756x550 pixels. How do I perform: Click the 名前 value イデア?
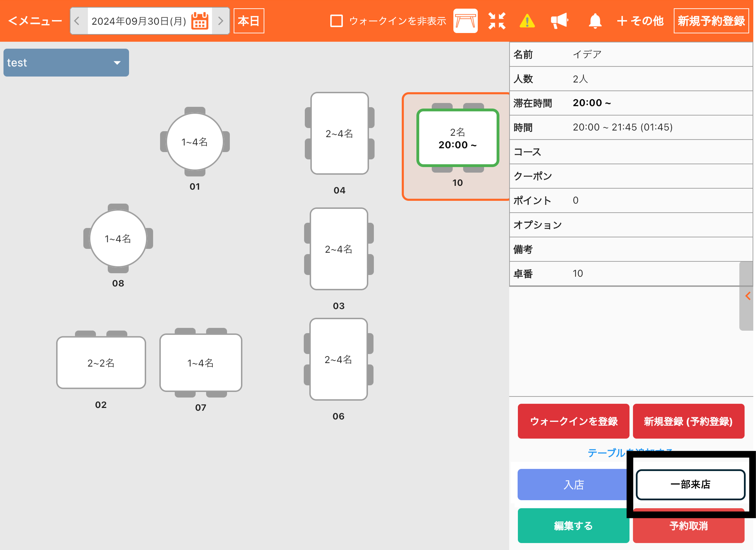[x=587, y=54]
